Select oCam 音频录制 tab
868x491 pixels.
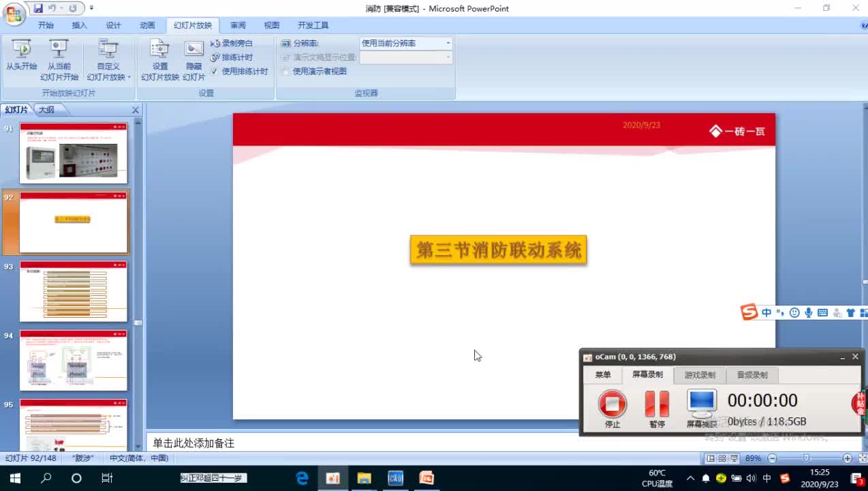pyautogui.click(x=752, y=375)
